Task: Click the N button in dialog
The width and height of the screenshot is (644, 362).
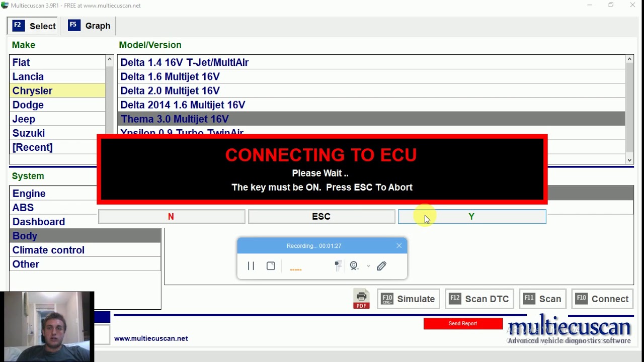Action: pyautogui.click(x=171, y=217)
